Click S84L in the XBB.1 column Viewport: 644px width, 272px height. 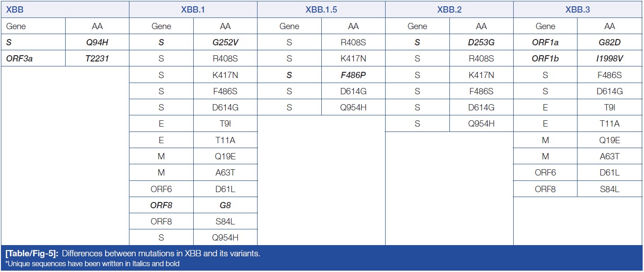[225, 221]
